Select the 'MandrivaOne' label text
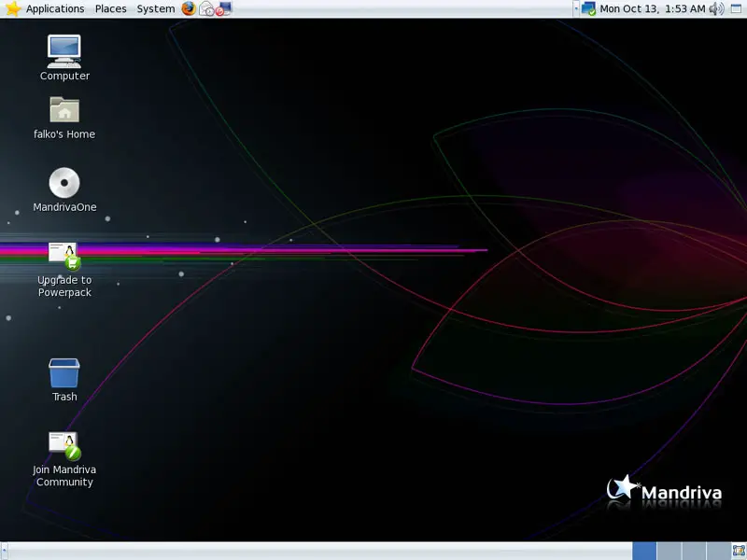747x560 pixels. tap(64, 207)
